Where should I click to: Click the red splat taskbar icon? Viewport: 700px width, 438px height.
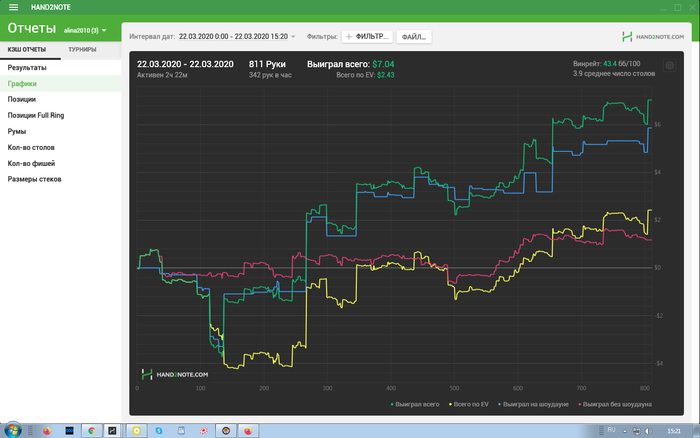[x=204, y=430]
